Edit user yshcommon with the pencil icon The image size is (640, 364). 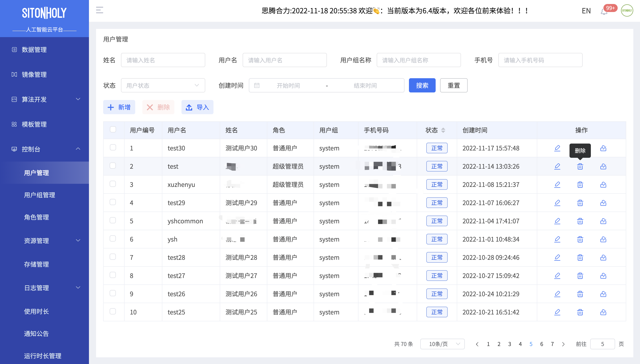557,221
